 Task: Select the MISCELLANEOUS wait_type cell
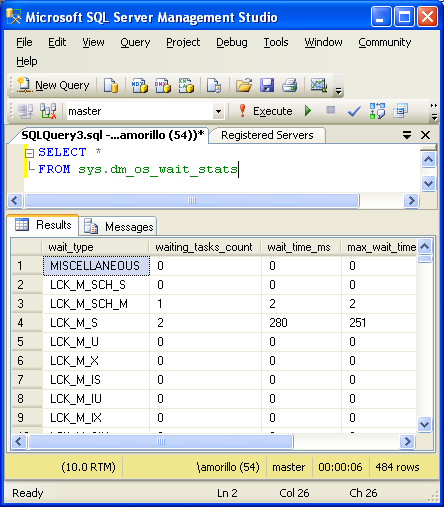pos(96,266)
